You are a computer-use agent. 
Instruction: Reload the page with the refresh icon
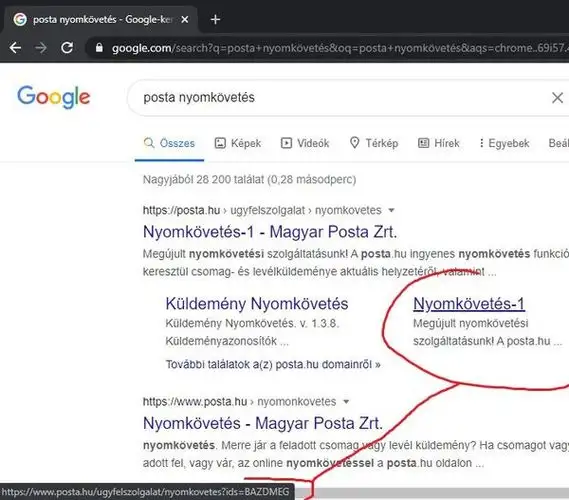[67, 48]
